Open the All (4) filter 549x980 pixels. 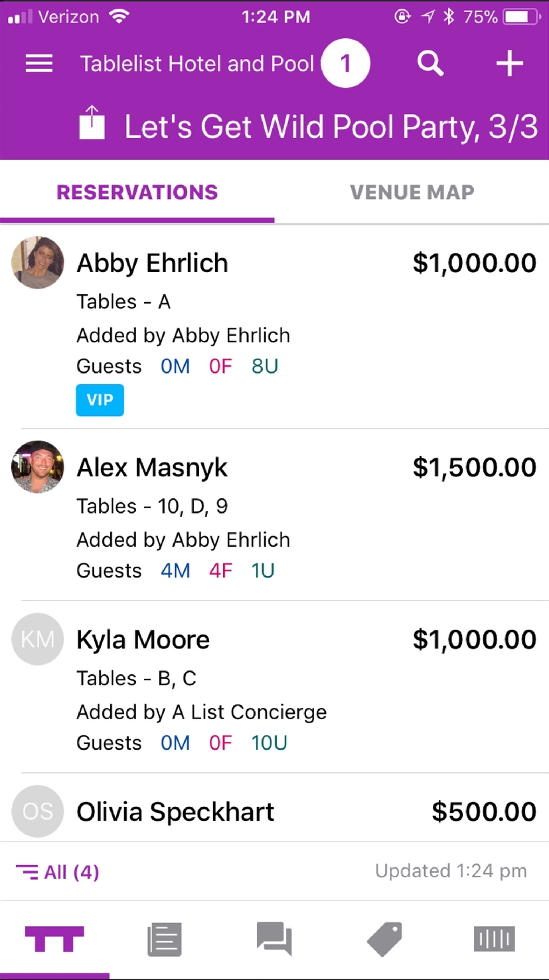pos(58,871)
